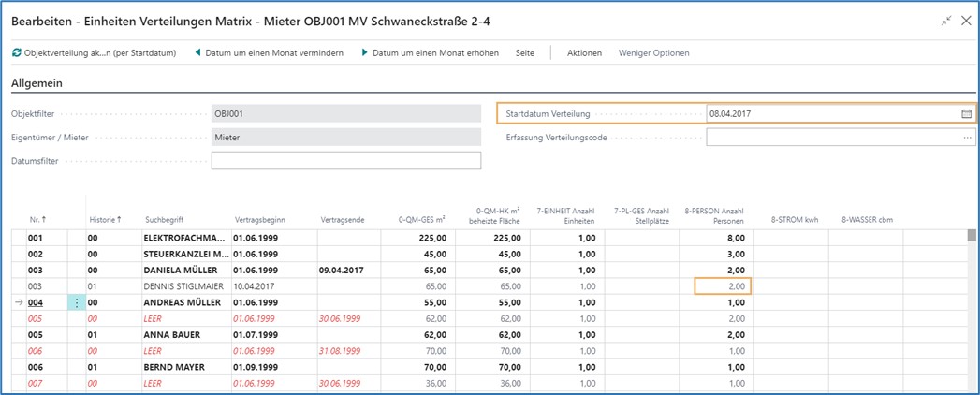
Task: Open the Aktionen menu
Action: pos(584,53)
